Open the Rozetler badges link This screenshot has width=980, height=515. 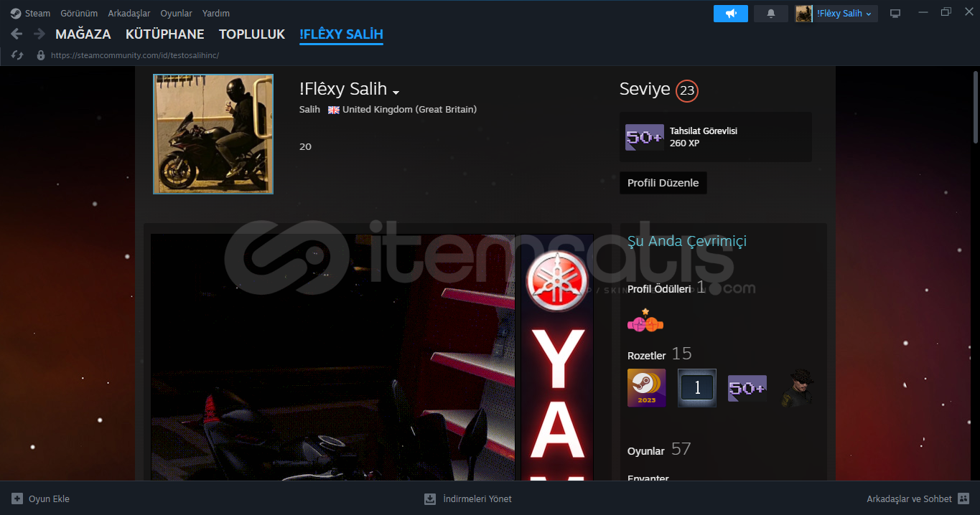(x=647, y=356)
